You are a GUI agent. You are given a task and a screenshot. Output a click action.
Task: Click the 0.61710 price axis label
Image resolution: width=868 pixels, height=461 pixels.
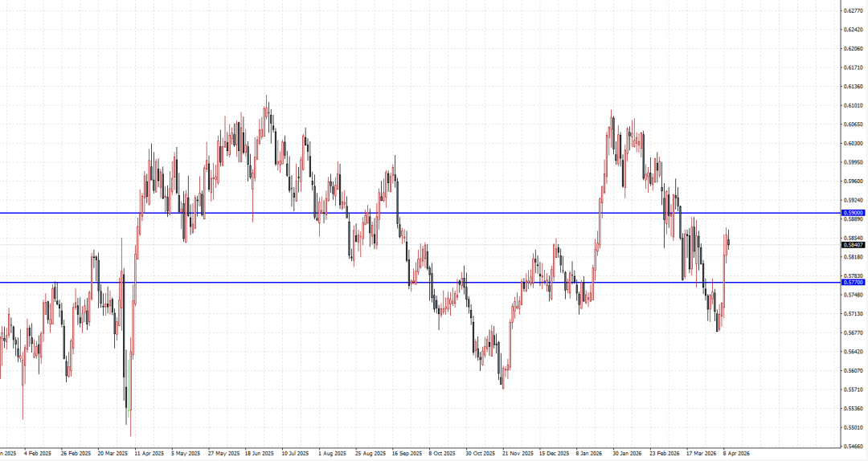[x=854, y=67]
